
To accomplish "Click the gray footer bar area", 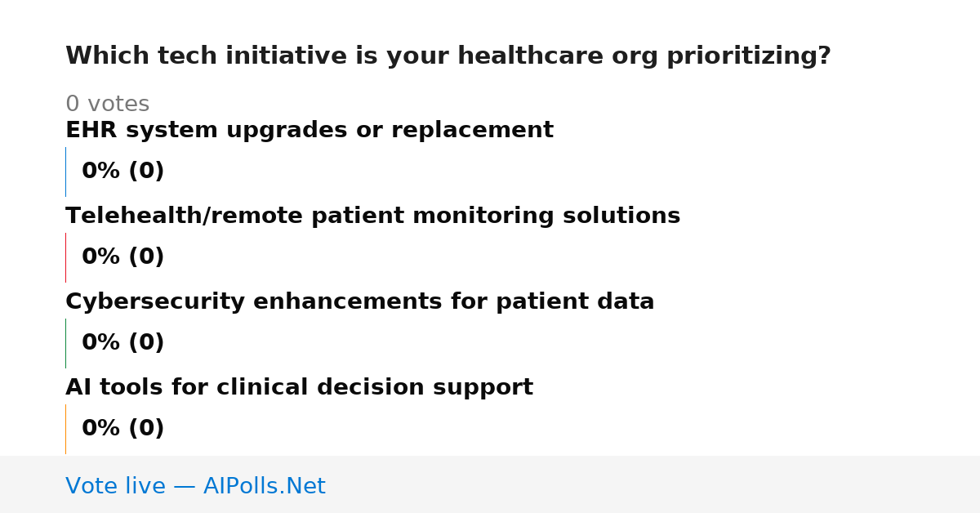I will click(x=490, y=484).
